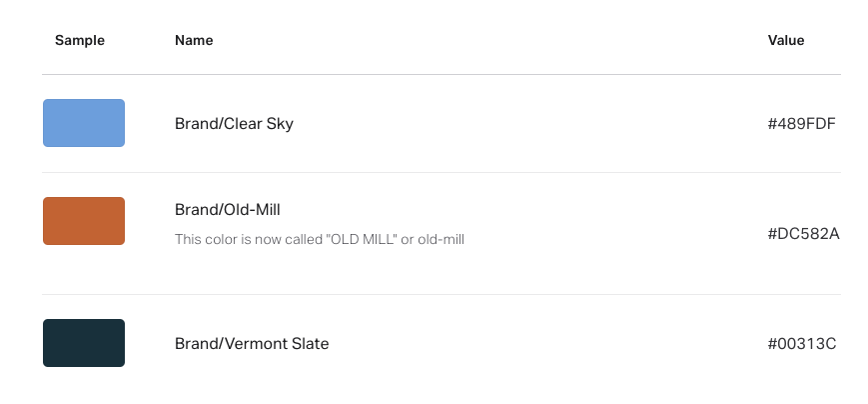Click the Value column header
The width and height of the screenshot is (868, 404).
pos(786,41)
